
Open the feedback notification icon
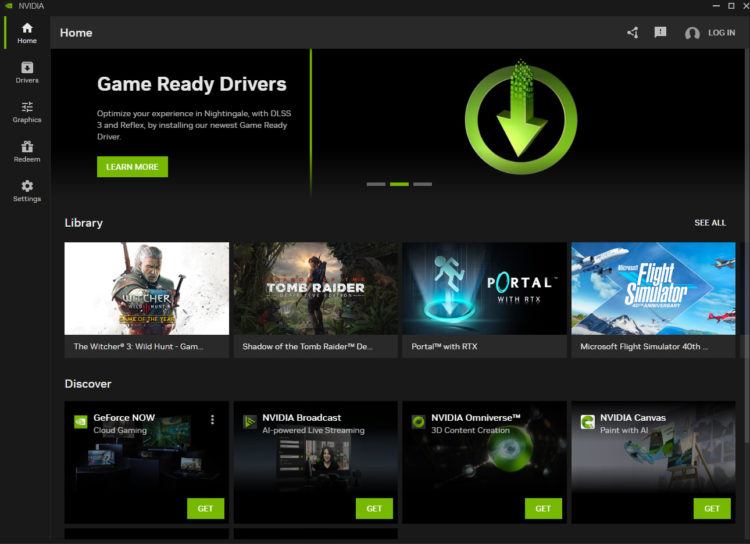pyautogui.click(x=660, y=32)
